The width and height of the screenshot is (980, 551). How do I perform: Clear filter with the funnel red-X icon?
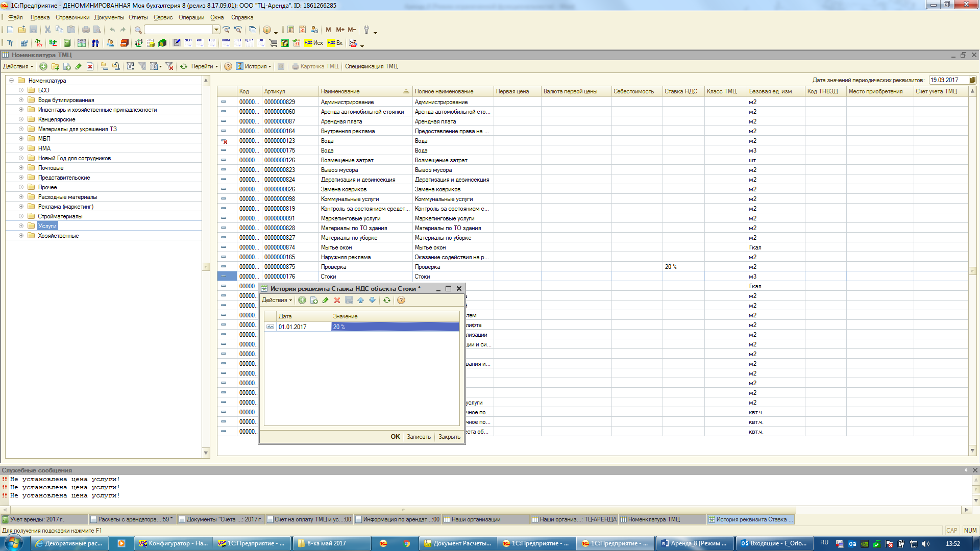pos(169,67)
